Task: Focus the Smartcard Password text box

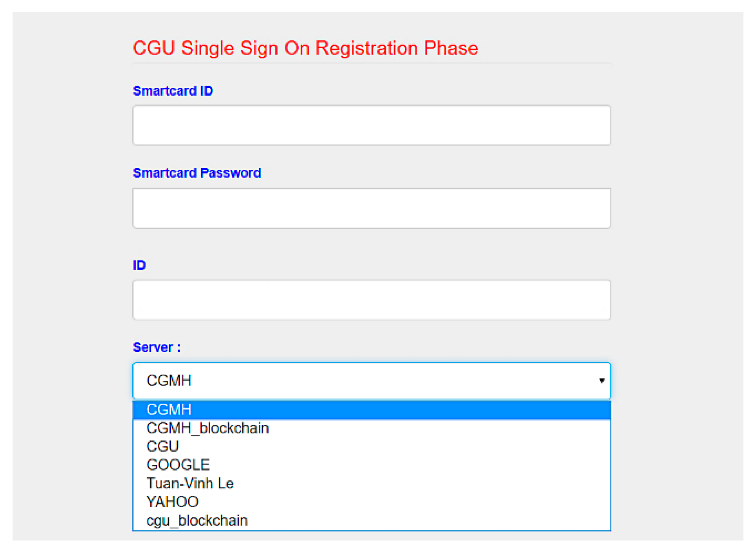Action: tap(371, 208)
